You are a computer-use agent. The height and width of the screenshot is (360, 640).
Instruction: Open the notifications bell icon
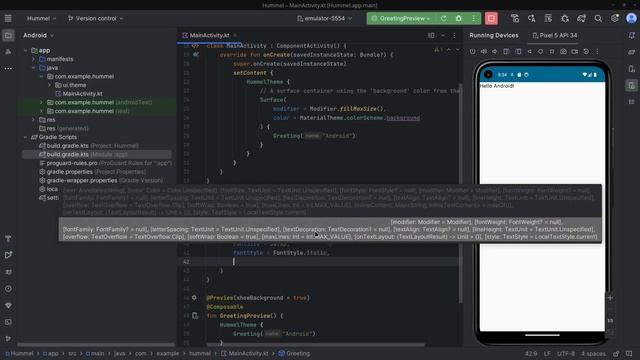coord(631,36)
